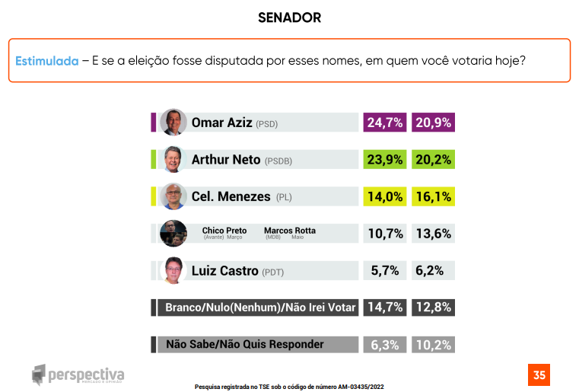Image resolution: width=579 pixels, height=392 pixels.
Task: Select Cel. Menezes' portrait photo
Action: [173, 196]
